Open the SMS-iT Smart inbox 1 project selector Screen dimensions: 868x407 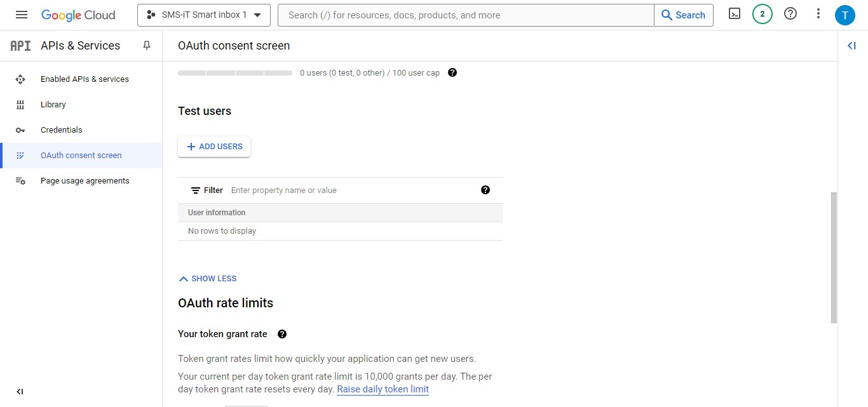click(x=203, y=15)
